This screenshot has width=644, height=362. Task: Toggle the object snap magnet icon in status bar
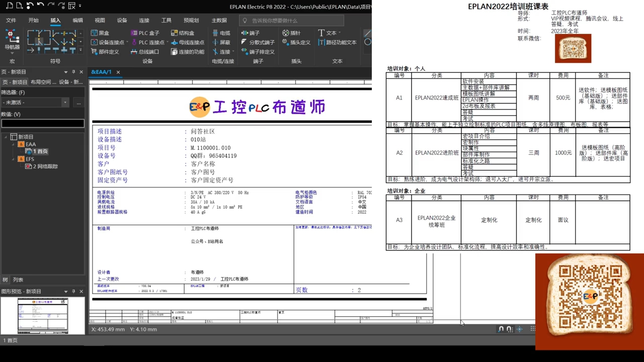click(501, 329)
